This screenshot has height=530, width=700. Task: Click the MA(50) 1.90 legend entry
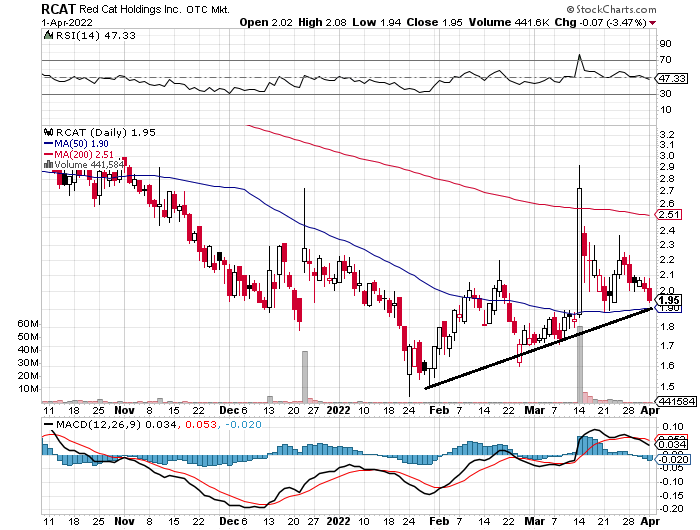pyautogui.click(x=76, y=143)
